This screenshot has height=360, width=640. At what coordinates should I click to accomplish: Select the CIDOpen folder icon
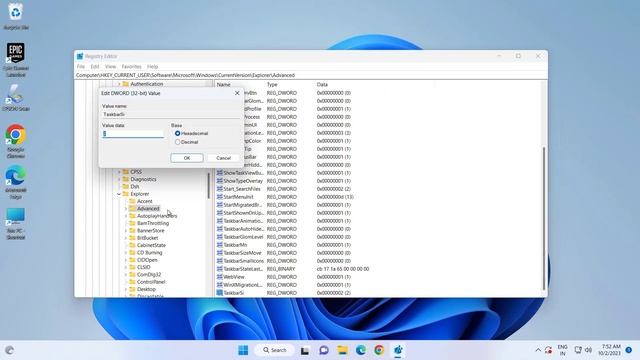(132, 260)
